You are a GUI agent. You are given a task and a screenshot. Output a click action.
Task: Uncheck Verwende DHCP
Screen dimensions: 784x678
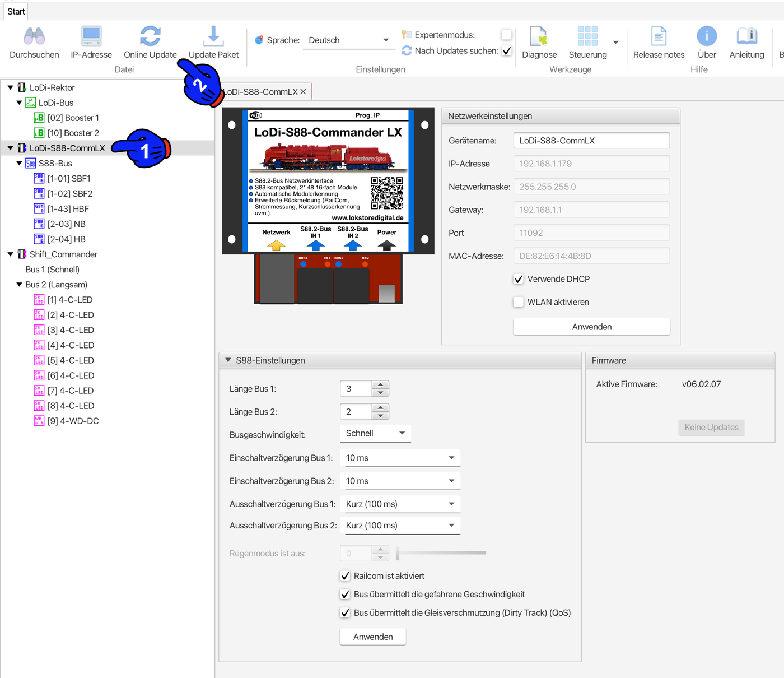[519, 279]
